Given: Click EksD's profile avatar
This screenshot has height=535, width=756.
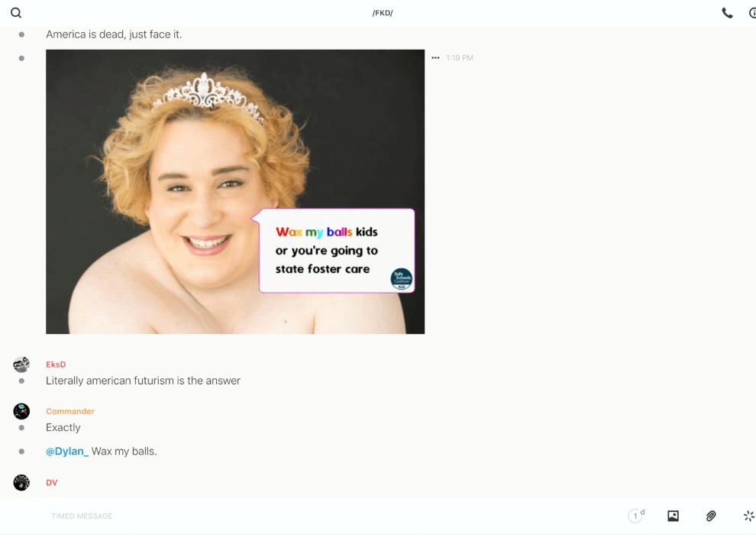Looking at the screenshot, I should tap(21, 365).
